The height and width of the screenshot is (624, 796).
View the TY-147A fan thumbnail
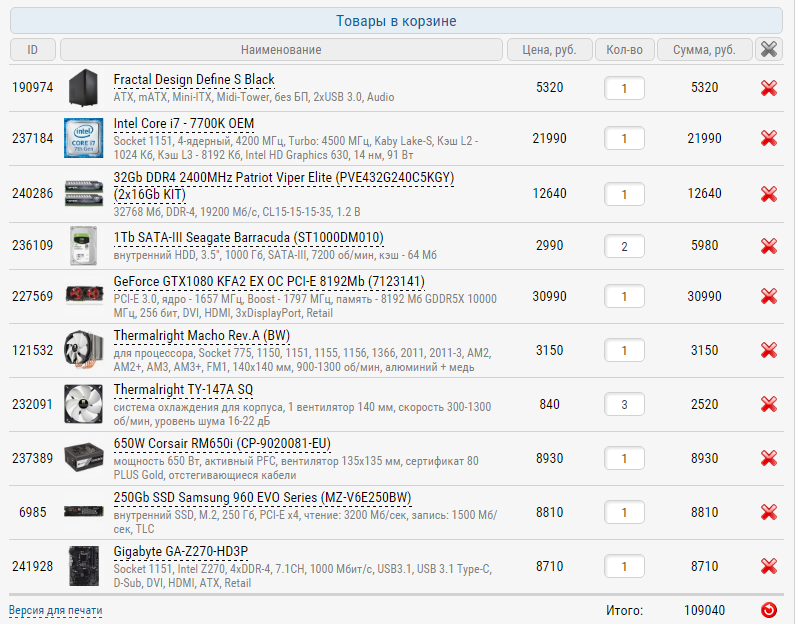pyautogui.click(x=83, y=404)
